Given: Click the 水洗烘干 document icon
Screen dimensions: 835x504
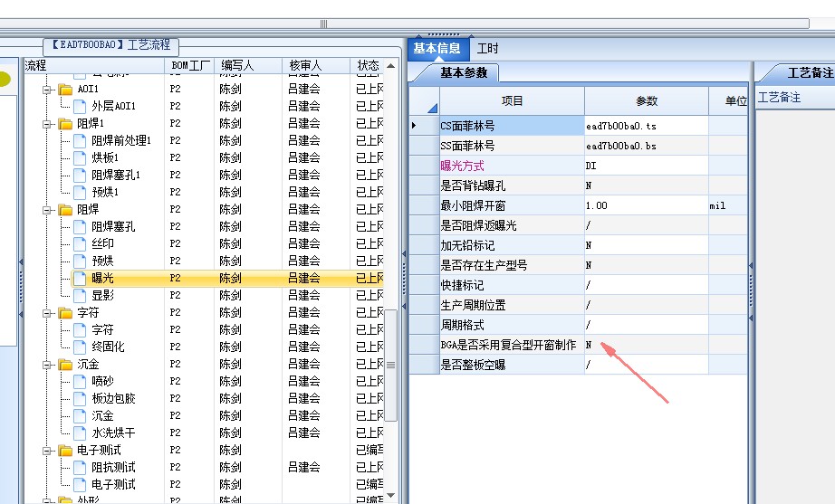Looking at the screenshot, I should [x=80, y=433].
